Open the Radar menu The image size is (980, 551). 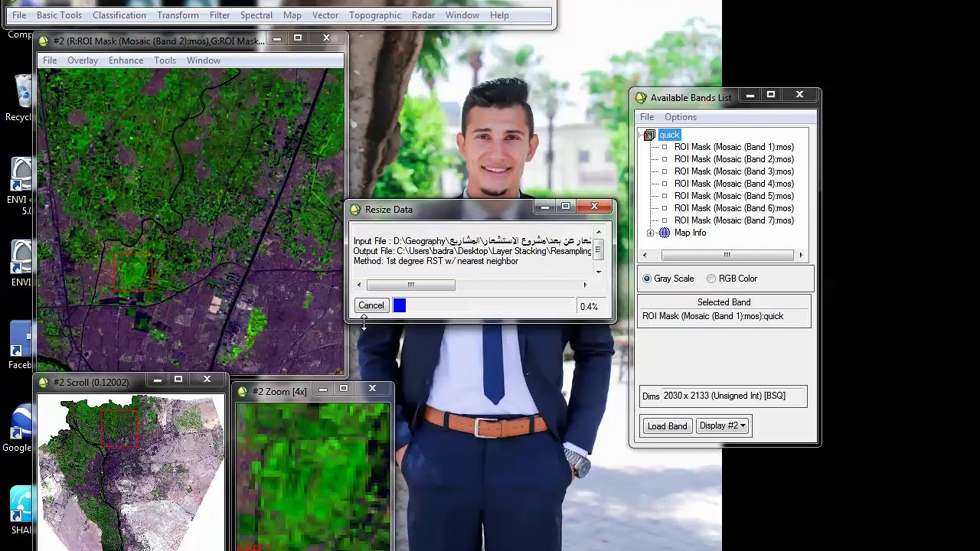point(423,15)
